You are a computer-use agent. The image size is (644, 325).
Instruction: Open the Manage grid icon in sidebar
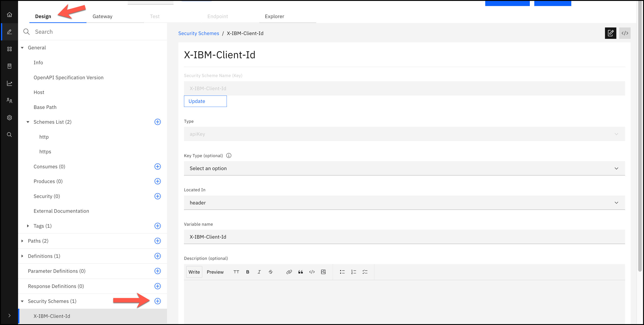point(9,49)
